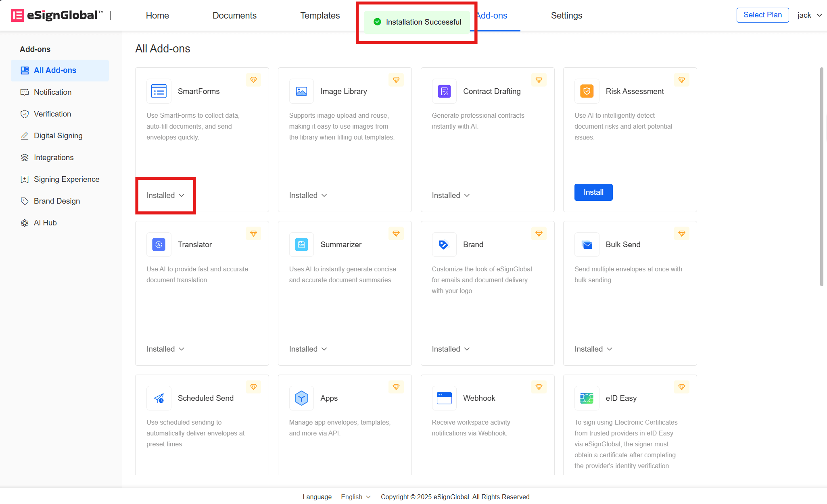827x504 pixels.
Task: Click the premium diamond badge on Brand card
Action: 539,233
